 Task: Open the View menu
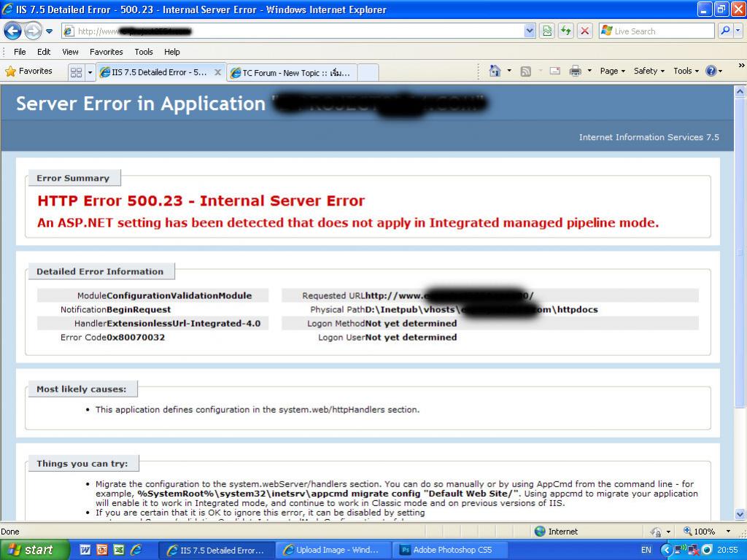pos(70,52)
